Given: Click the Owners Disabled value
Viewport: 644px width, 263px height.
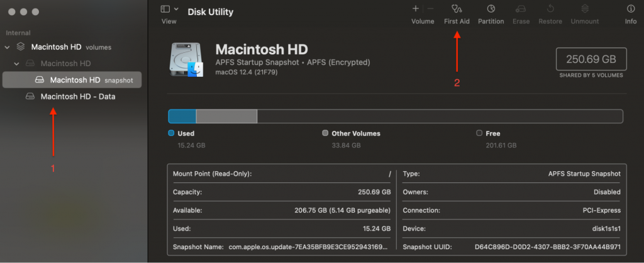Looking at the screenshot, I should click(x=607, y=192).
